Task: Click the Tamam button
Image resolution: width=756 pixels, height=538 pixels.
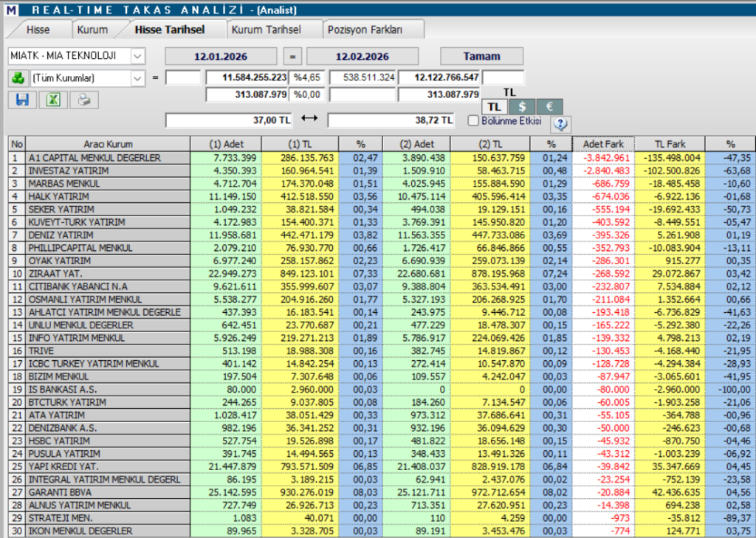Action: tap(481, 56)
